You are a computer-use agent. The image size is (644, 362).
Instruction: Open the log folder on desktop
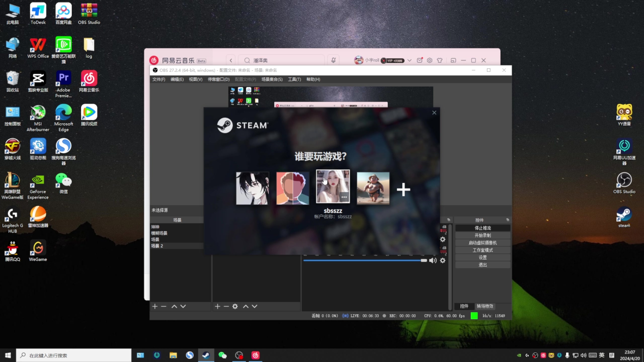coord(89,48)
